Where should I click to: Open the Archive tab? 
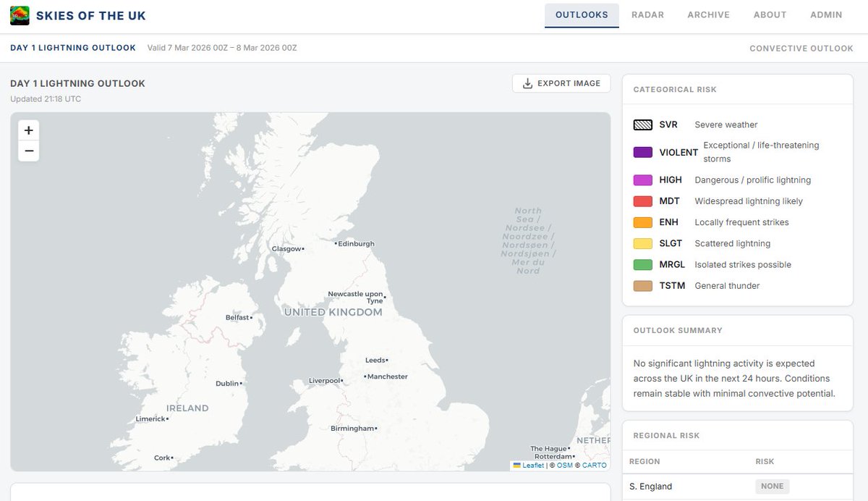click(x=708, y=14)
